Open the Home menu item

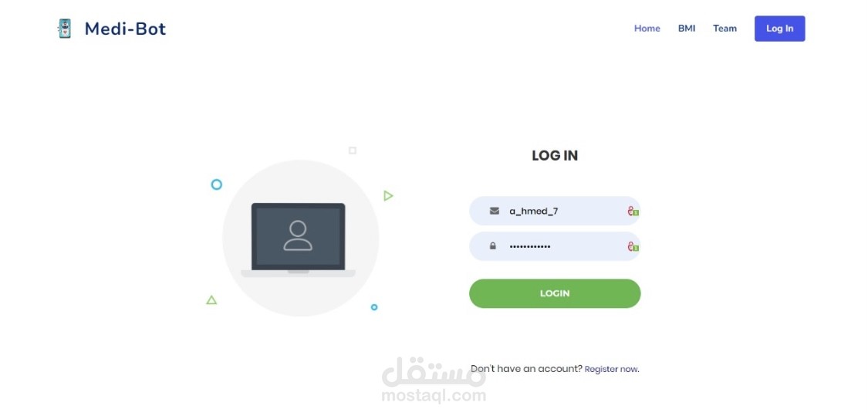pos(647,29)
